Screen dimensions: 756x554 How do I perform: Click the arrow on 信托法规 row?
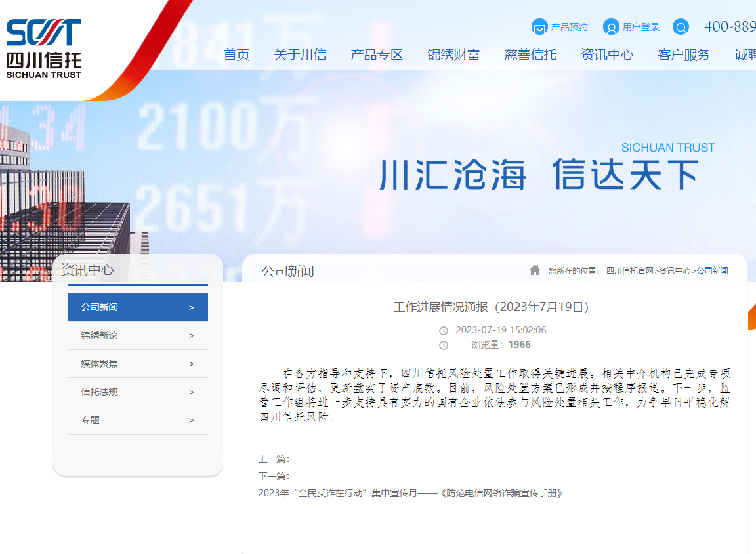point(192,393)
